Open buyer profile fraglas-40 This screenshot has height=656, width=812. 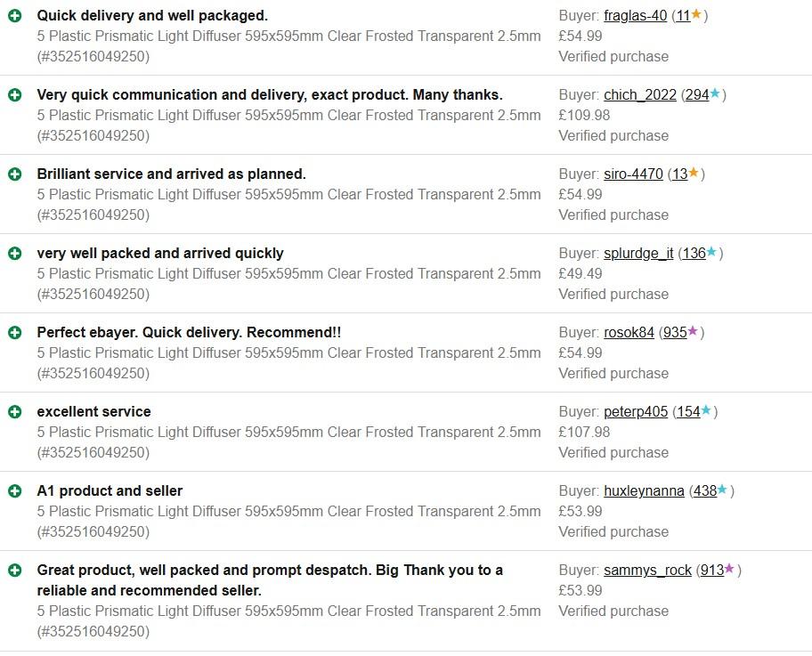pos(635,16)
